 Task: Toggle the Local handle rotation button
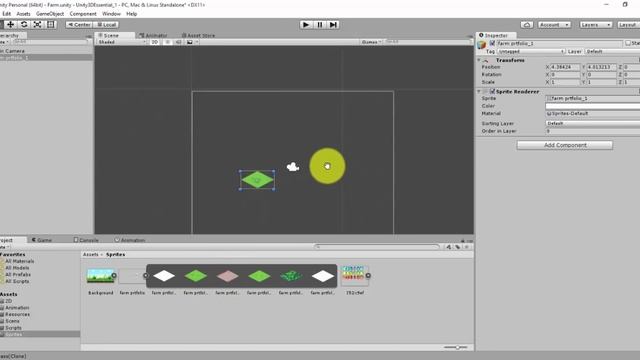(106, 25)
